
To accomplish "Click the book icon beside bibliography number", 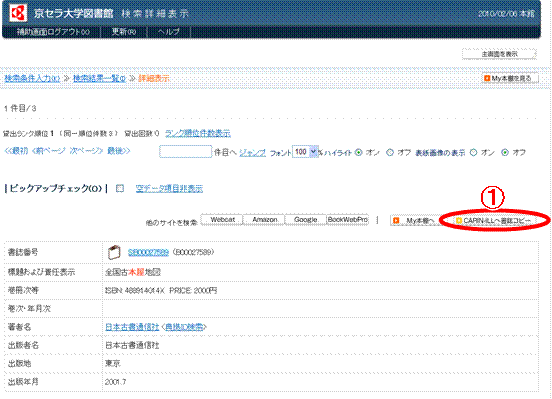I will tap(114, 252).
